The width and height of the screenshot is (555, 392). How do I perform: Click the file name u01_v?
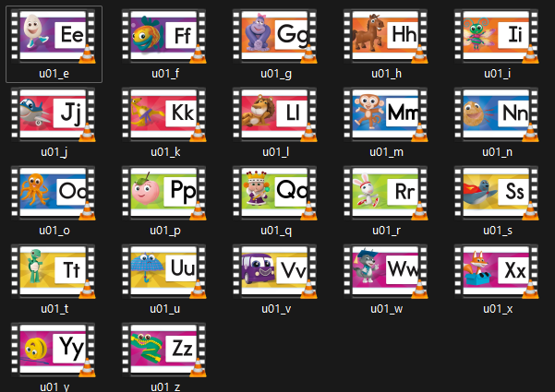click(276, 309)
